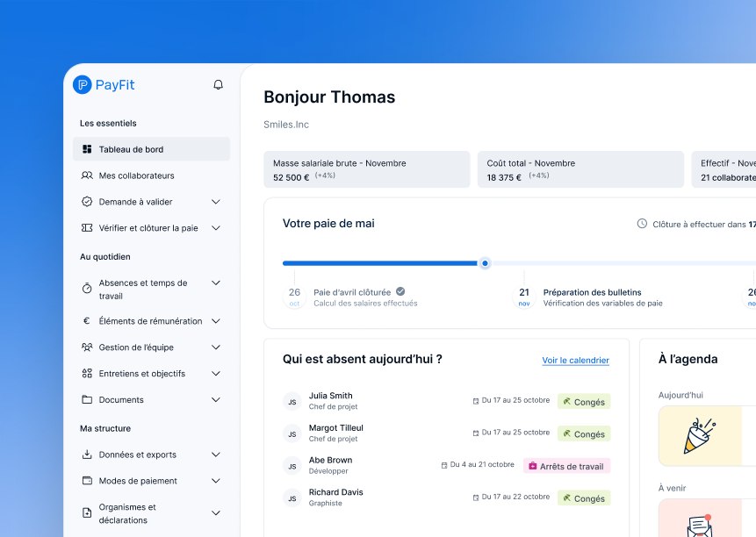Click Richard Davis's avatar circle
Viewport: 756px width, 537px height.
tap(292, 498)
